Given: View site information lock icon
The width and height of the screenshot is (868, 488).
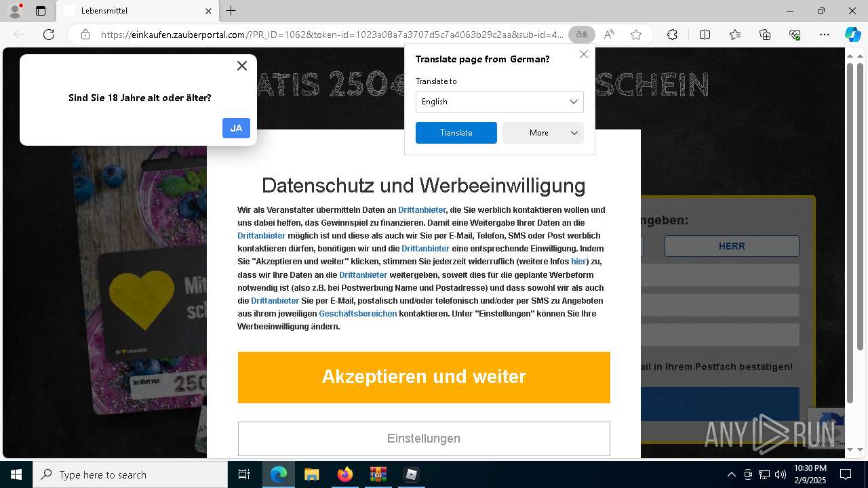Looking at the screenshot, I should point(85,35).
